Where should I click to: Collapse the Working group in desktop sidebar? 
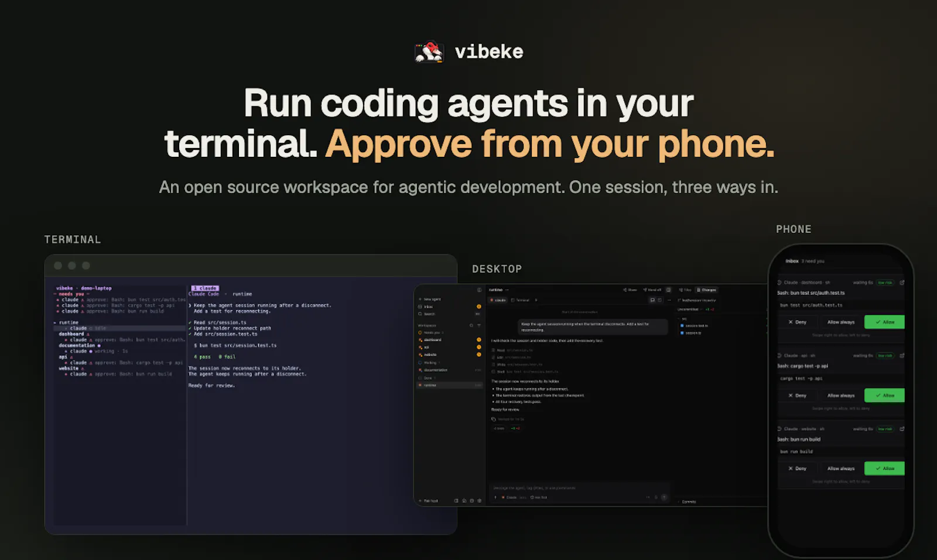point(429,363)
